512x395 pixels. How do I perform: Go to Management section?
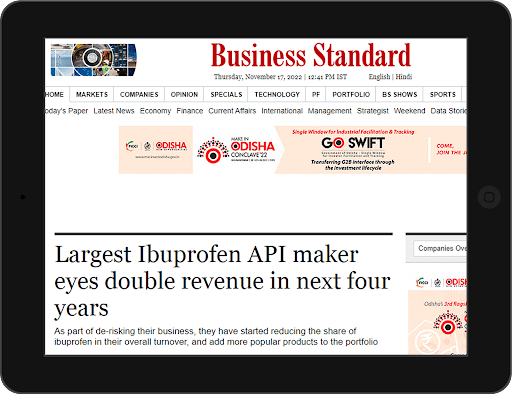329,111
